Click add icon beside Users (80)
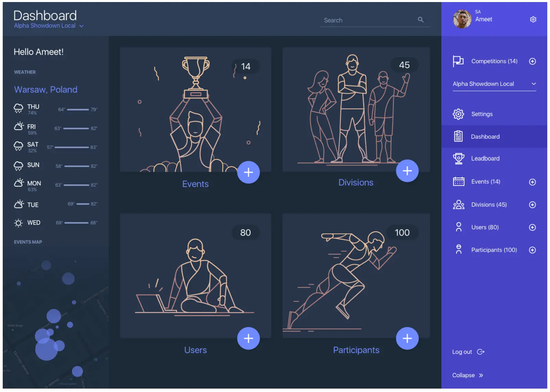This screenshot has width=550, height=392. click(x=532, y=227)
